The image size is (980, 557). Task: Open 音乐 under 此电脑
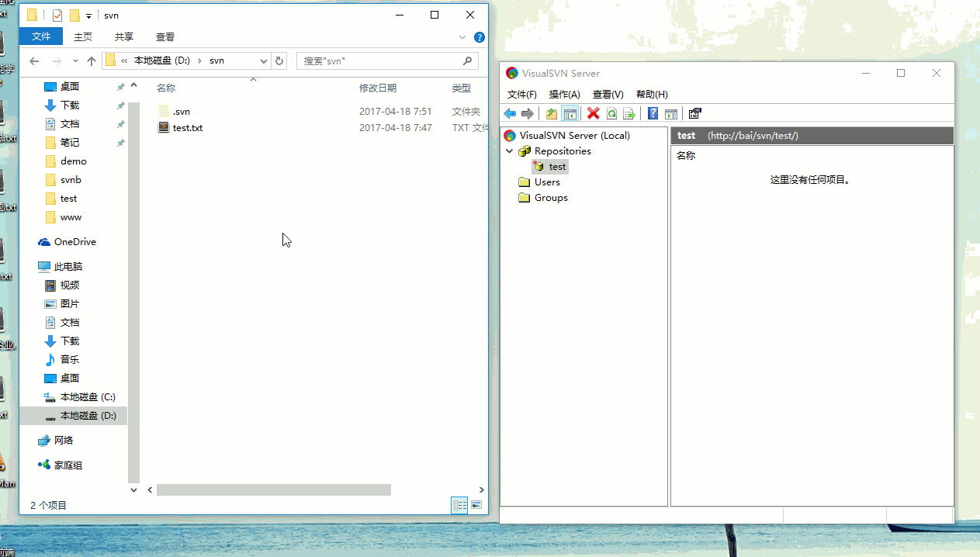pyautogui.click(x=70, y=360)
